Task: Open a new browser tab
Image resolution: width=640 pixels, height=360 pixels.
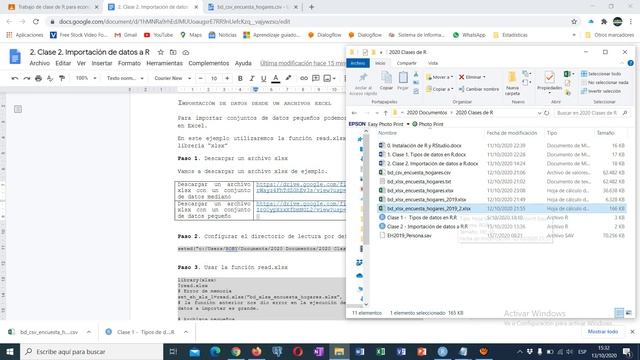Action: coord(311,7)
